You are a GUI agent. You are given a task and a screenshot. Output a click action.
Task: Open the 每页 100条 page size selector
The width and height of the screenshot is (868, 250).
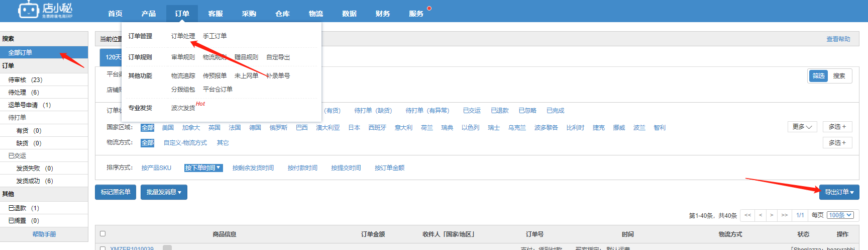(x=840, y=215)
